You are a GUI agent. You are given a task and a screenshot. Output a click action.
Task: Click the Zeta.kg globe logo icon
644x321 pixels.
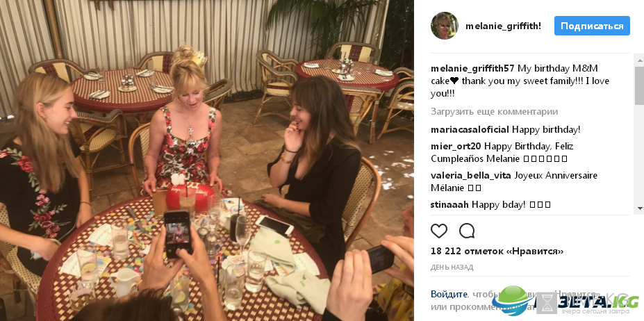pos(511,301)
